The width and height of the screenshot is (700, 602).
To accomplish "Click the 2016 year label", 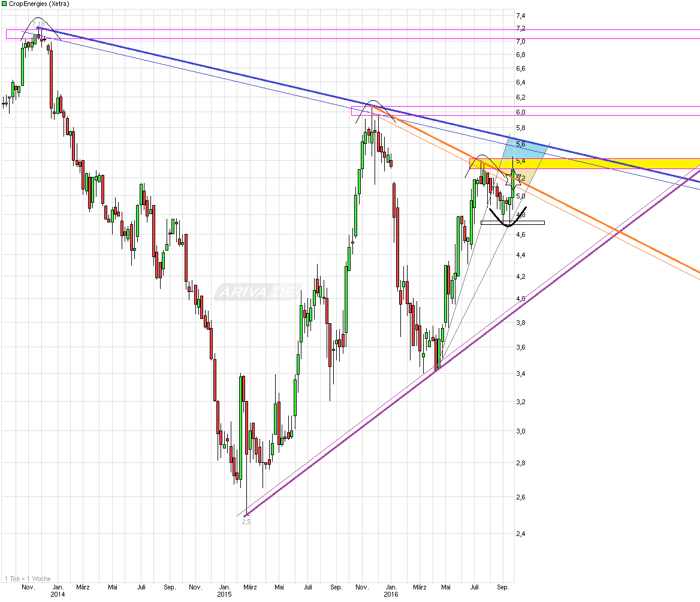I will pyautogui.click(x=391, y=595).
